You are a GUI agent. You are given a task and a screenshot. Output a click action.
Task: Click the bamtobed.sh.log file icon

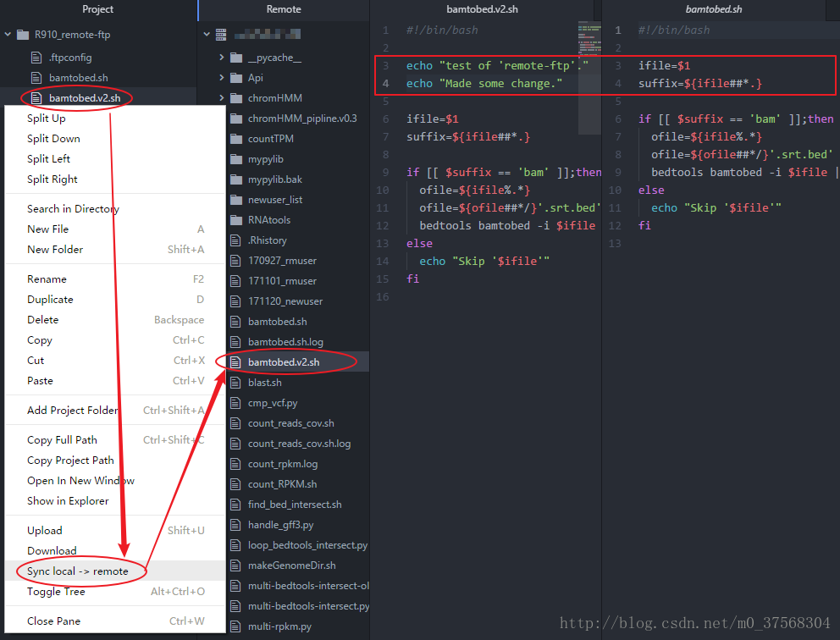click(235, 342)
